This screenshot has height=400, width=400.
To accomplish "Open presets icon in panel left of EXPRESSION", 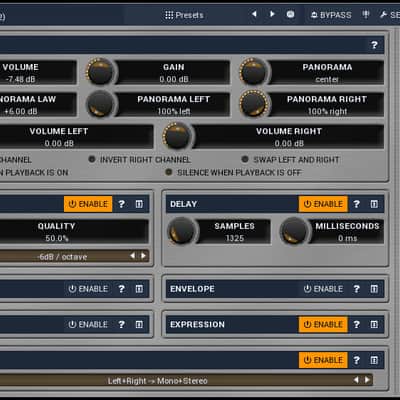I will pos(139,324).
